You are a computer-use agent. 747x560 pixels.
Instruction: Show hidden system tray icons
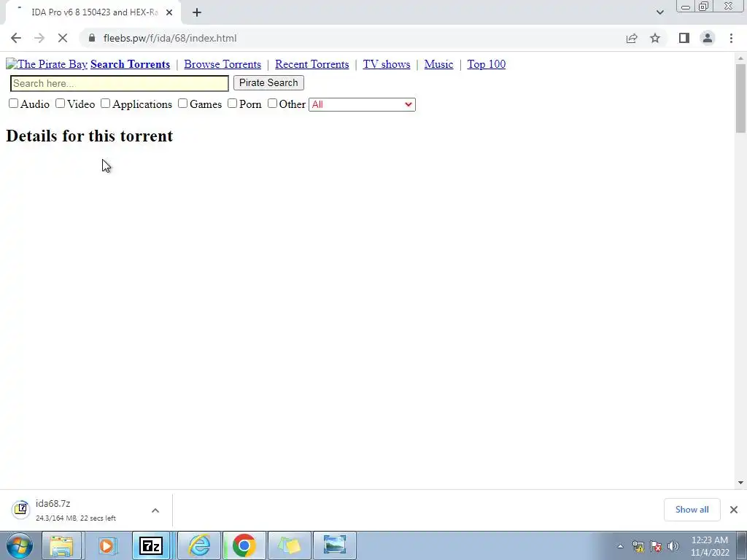click(x=620, y=546)
